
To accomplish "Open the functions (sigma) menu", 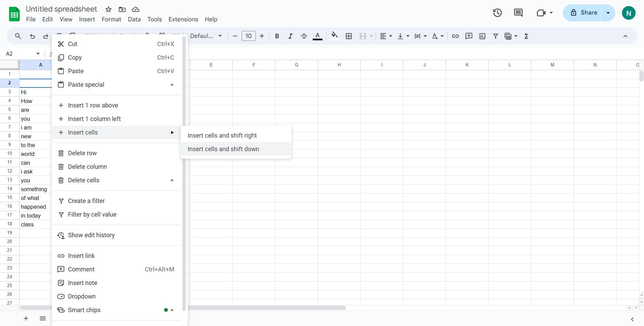I will point(526,36).
